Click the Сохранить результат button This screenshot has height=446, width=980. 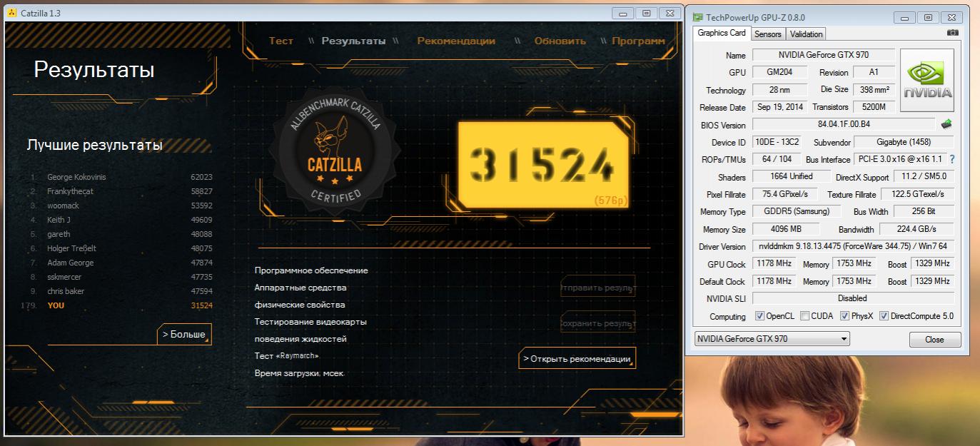(597, 323)
